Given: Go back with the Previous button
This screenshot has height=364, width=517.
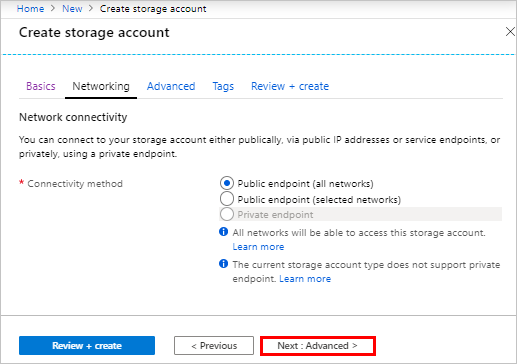Looking at the screenshot, I should [x=214, y=346].
